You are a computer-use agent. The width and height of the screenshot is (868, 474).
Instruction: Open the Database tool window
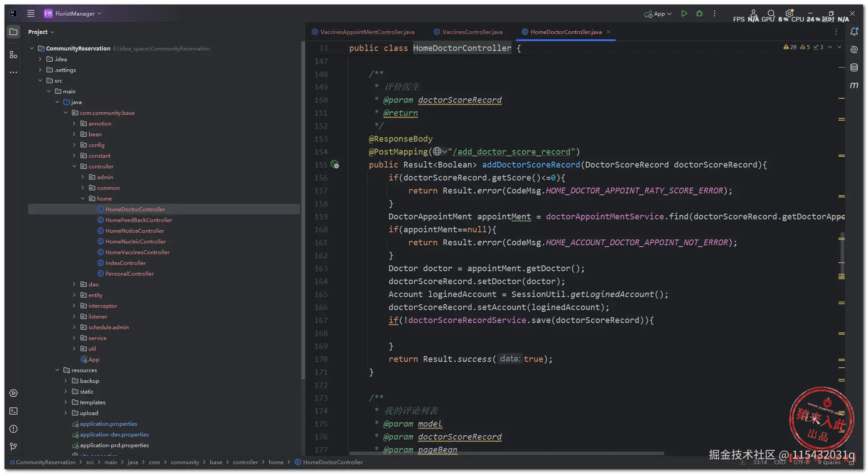(854, 67)
